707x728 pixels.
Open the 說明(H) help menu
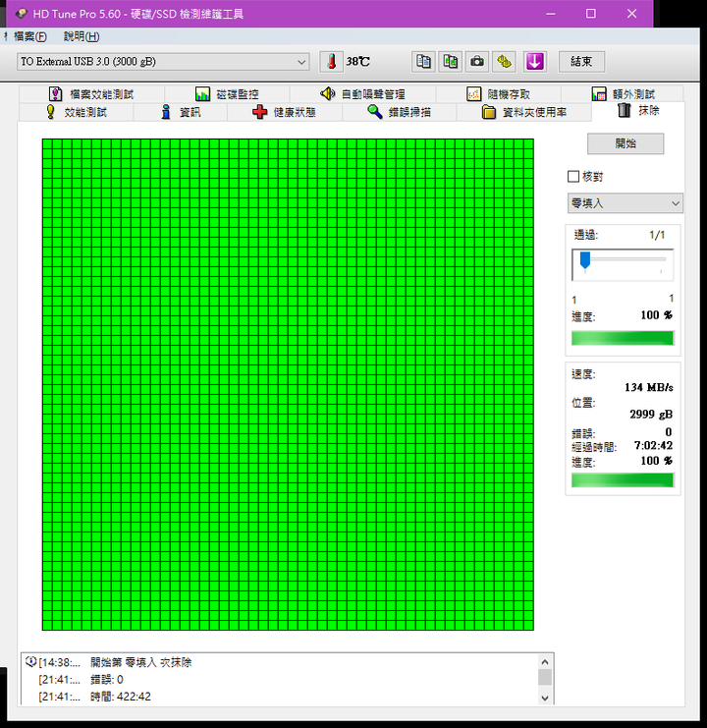82,36
